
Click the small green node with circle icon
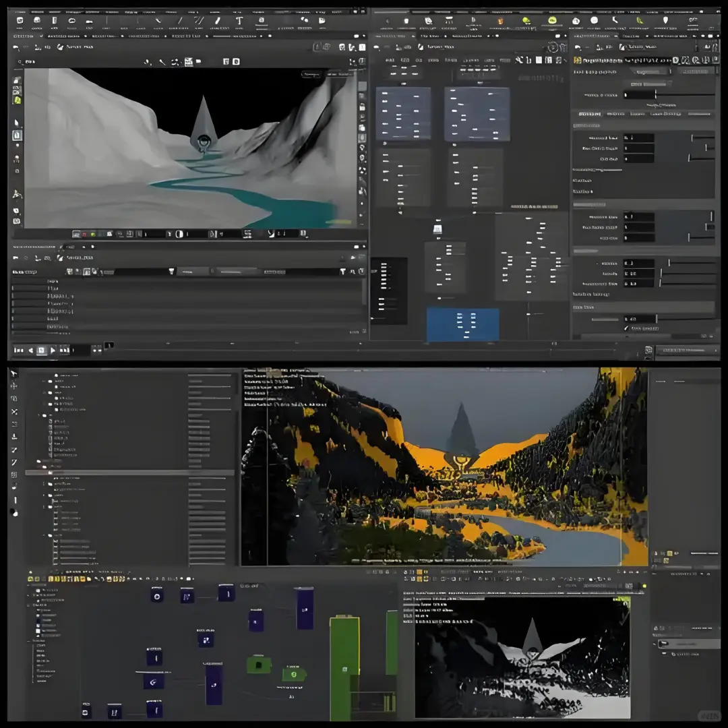pos(293,673)
